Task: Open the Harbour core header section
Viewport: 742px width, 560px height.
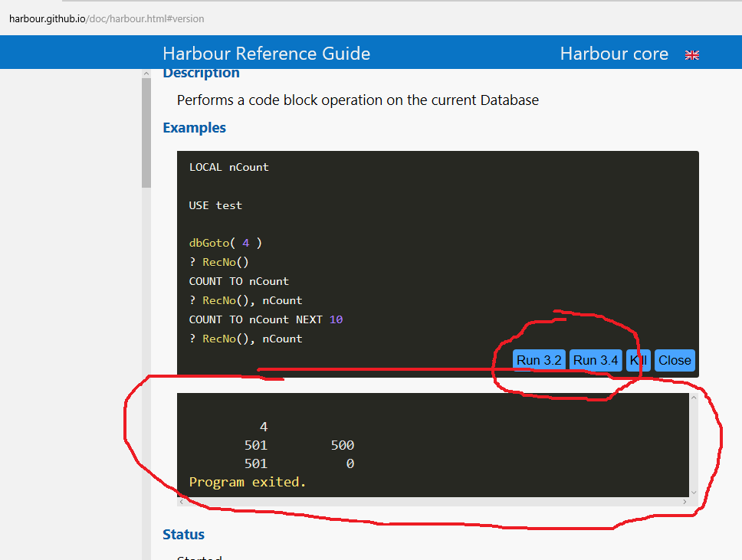Action: pos(614,54)
